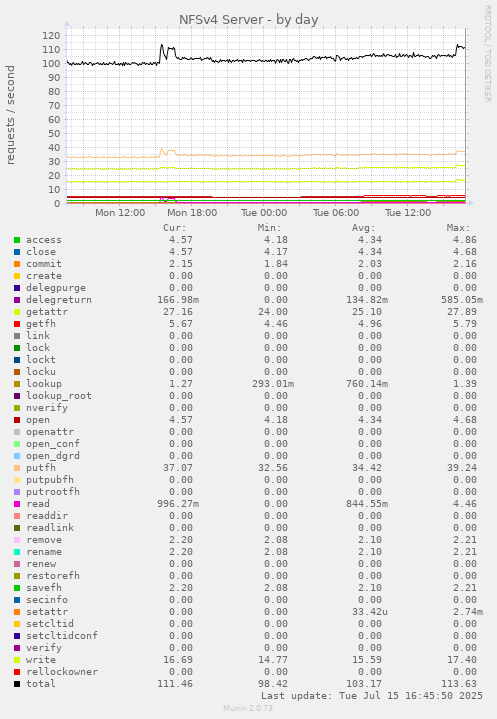Click the 'access' legend label
Image resolution: width=497 pixels, height=719 pixels.
click(x=44, y=240)
